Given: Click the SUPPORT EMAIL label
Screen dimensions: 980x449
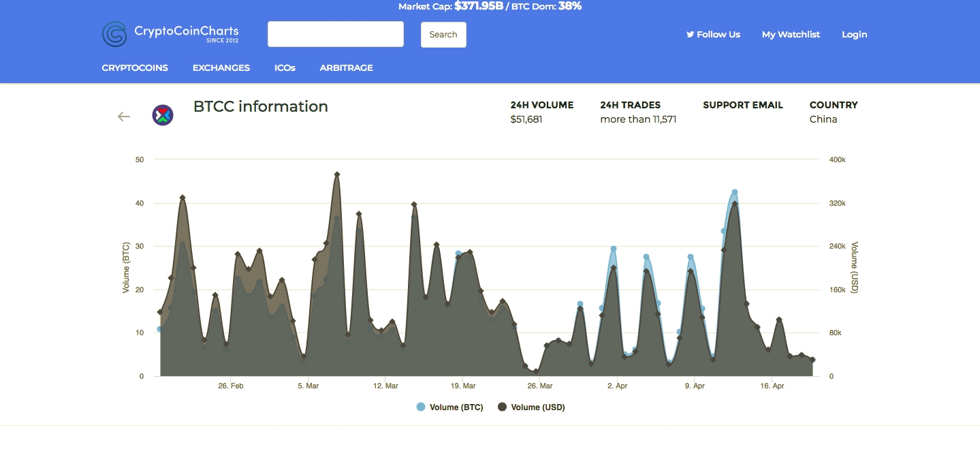Looking at the screenshot, I should (x=743, y=105).
